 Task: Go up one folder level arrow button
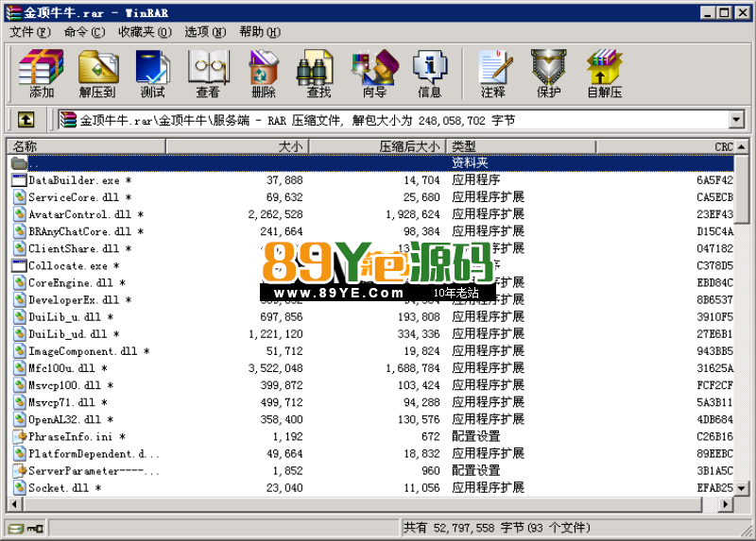[x=26, y=120]
